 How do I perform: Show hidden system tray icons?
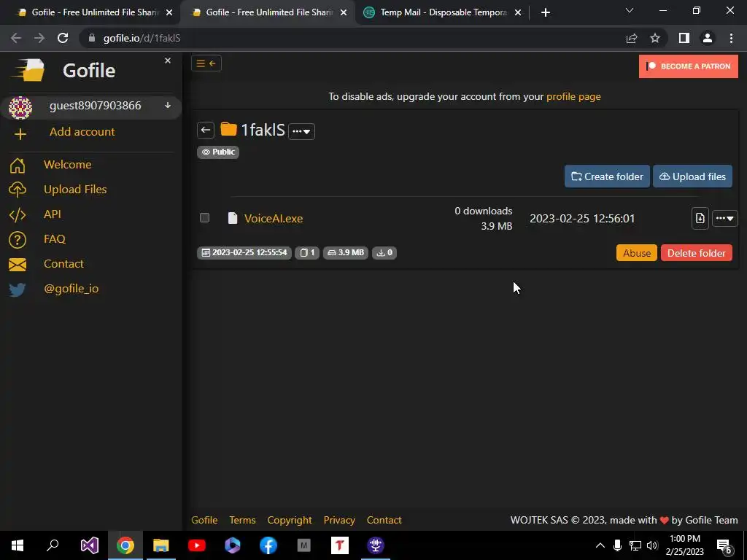pos(600,545)
